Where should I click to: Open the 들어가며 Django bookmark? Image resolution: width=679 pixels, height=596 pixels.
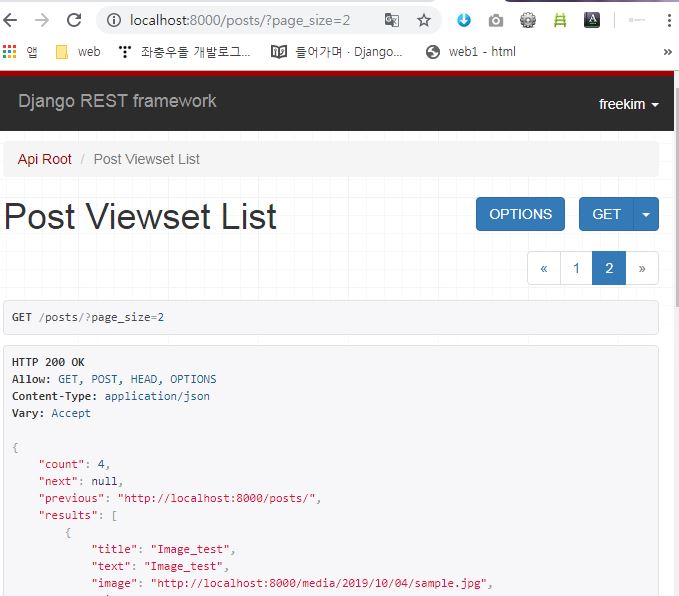pyautogui.click(x=336, y=52)
